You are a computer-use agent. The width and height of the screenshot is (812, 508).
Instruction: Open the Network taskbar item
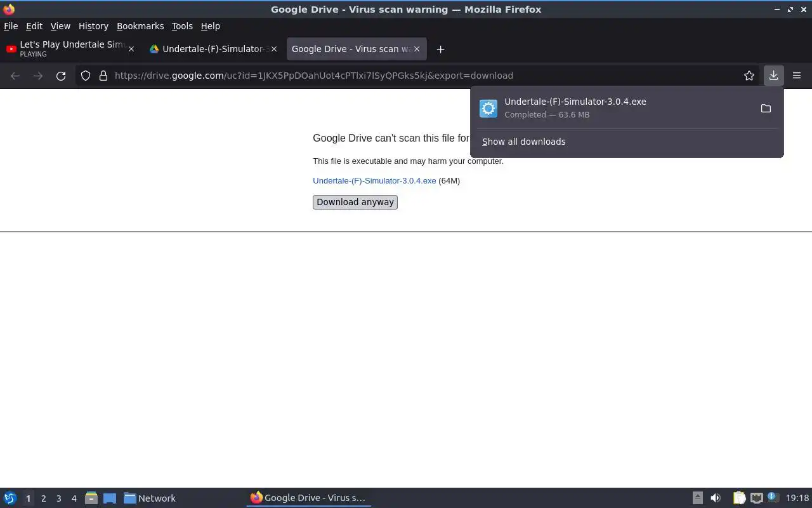click(x=150, y=498)
